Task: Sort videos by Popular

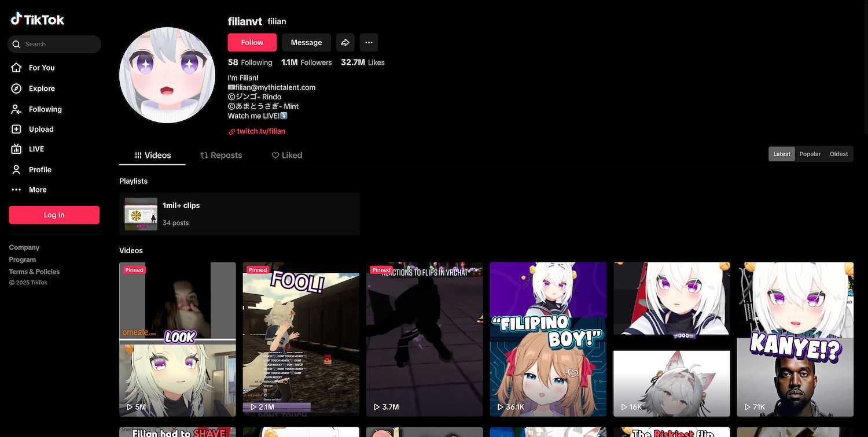Action: [x=810, y=154]
